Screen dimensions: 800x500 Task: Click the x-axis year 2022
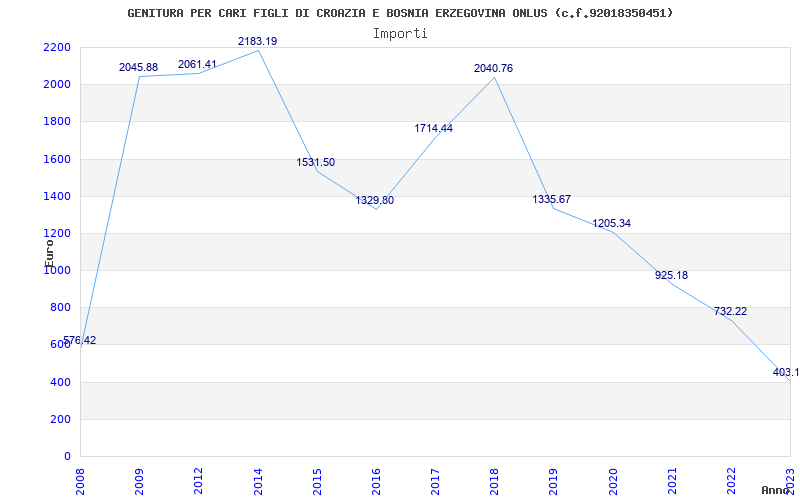point(731,481)
